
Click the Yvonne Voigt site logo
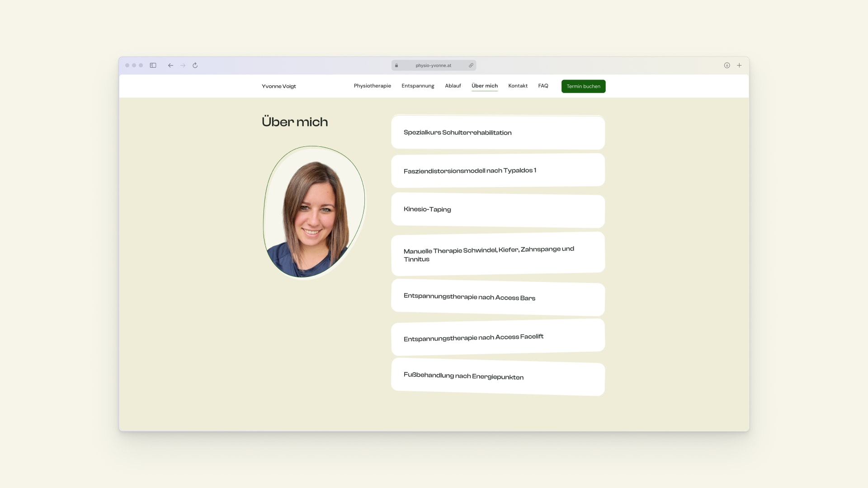point(278,86)
